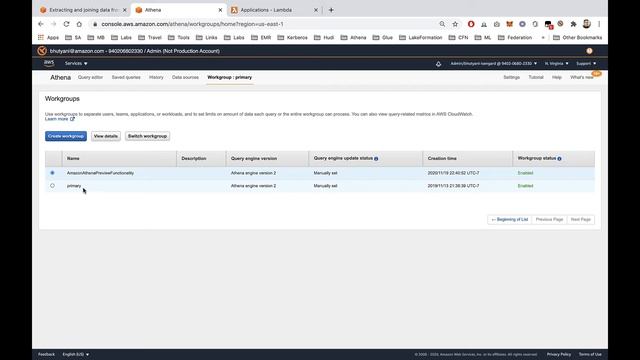The width and height of the screenshot is (640, 360).
Task: Open the Data sources tab
Action: coord(185,77)
